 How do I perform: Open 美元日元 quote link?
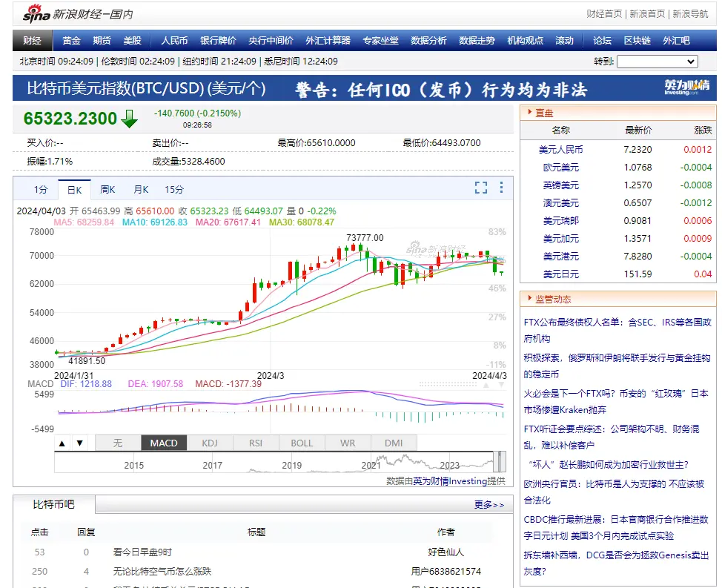561,274
